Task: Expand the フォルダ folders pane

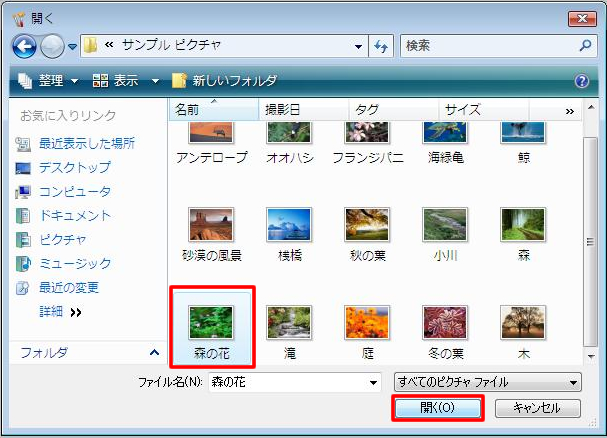Action: point(154,352)
